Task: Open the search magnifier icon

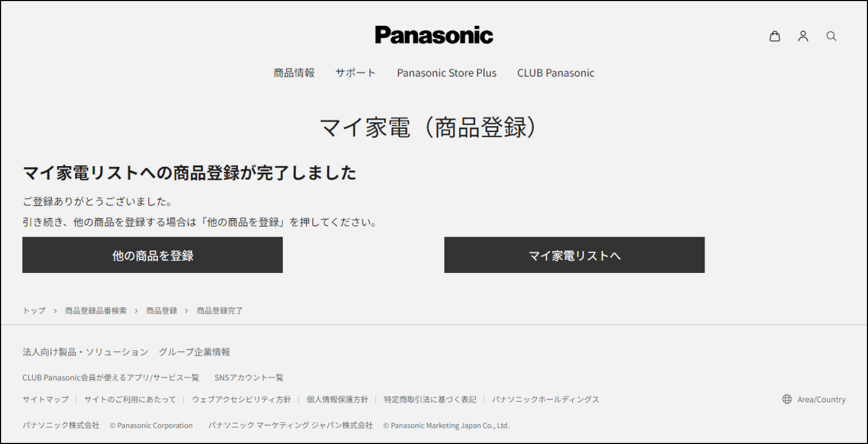Action: 831,36
